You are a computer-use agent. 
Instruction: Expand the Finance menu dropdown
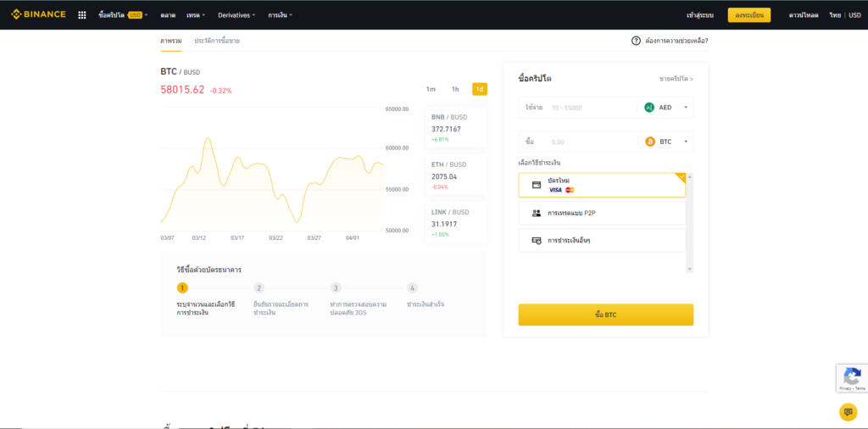pyautogui.click(x=280, y=15)
